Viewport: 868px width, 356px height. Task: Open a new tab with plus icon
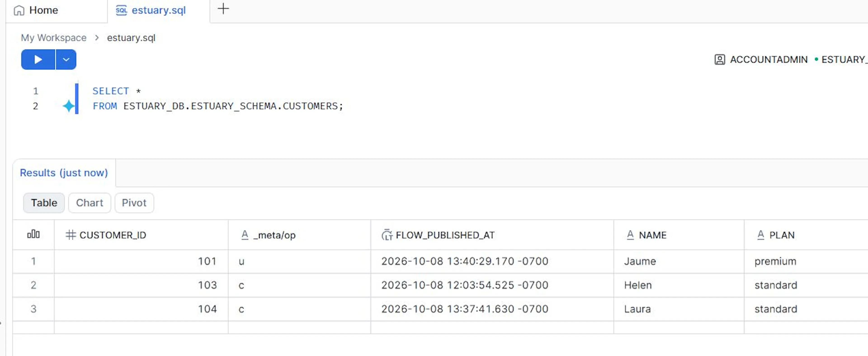pos(223,9)
